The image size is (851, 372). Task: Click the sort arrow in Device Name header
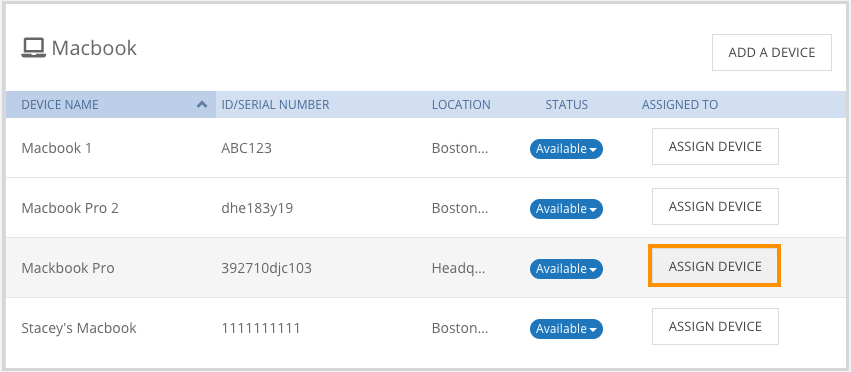pyautogui.click(x=202, y=105)
